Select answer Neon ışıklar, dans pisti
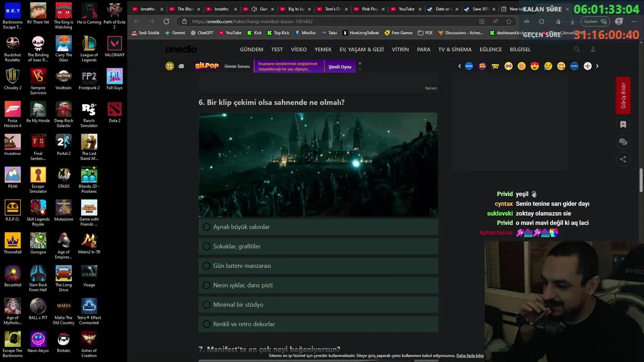This screenshot has height=362, width=644. tap(318, 285)
